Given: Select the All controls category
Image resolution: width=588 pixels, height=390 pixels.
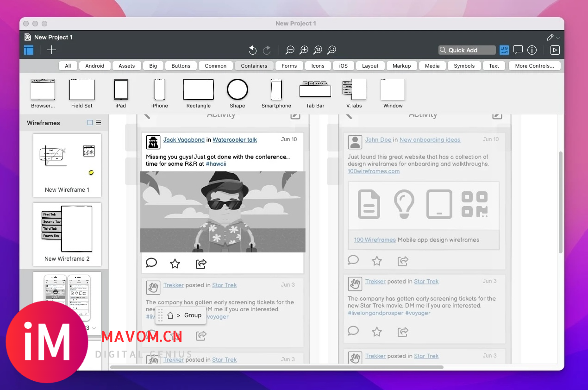Looking at the screenshot, I should coord(68,66).
